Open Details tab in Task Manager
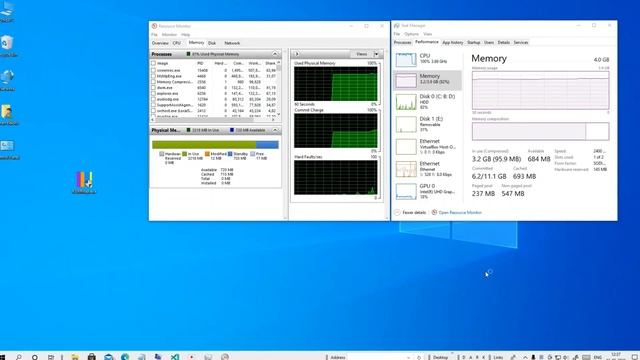 pos(504,42)
